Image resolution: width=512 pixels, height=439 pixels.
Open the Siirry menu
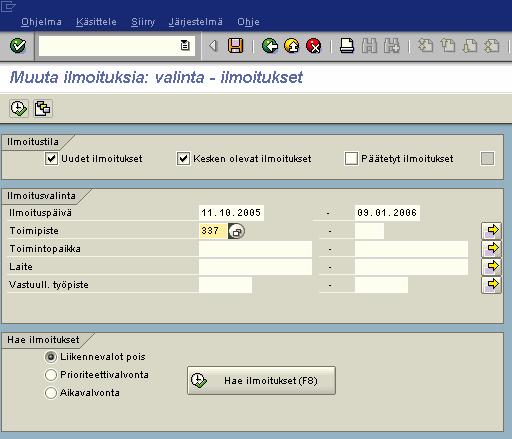(143, 22)
